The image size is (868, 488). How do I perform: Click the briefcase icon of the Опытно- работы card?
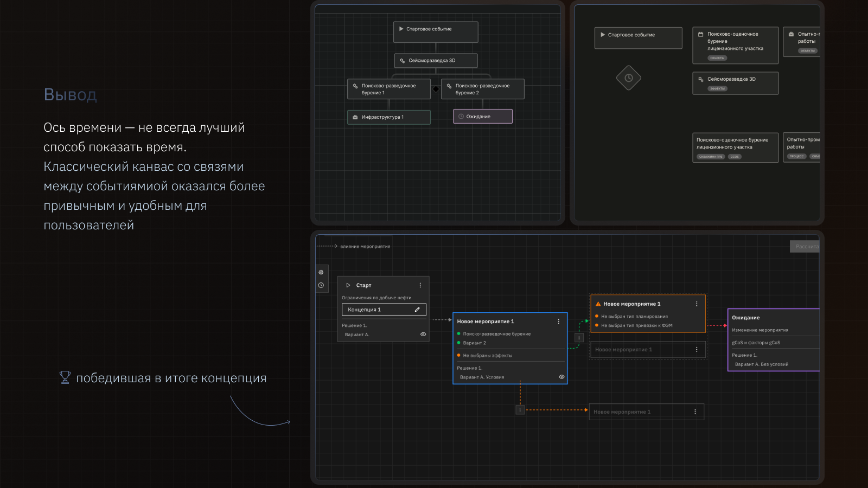(792, 34)
